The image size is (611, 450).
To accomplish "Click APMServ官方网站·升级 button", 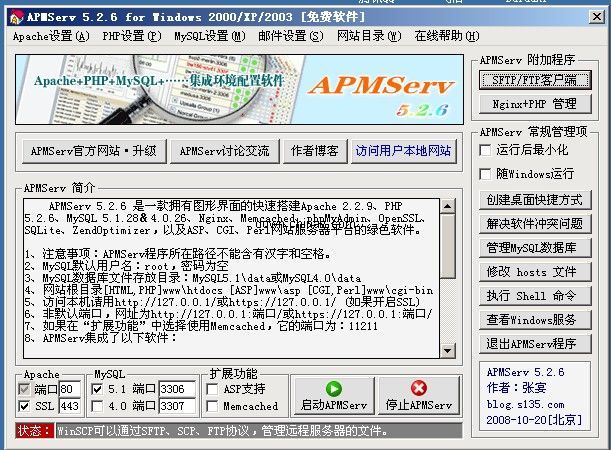I will (x=94, y=151).
